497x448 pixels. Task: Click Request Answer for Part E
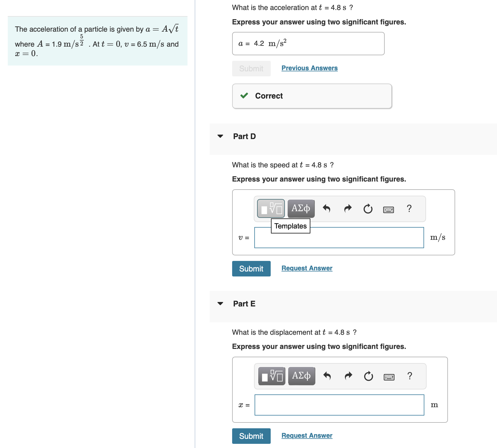click(307, 435)
